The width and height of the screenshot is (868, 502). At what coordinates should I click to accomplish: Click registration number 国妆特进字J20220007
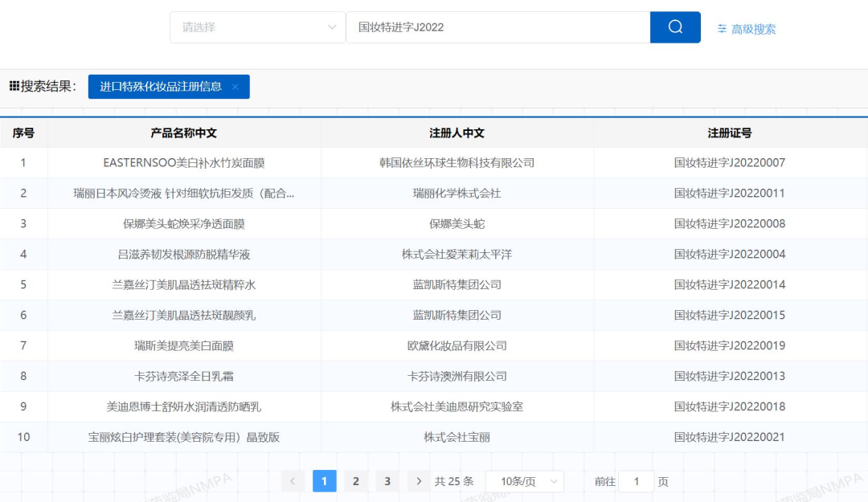(x=730, y=163)
